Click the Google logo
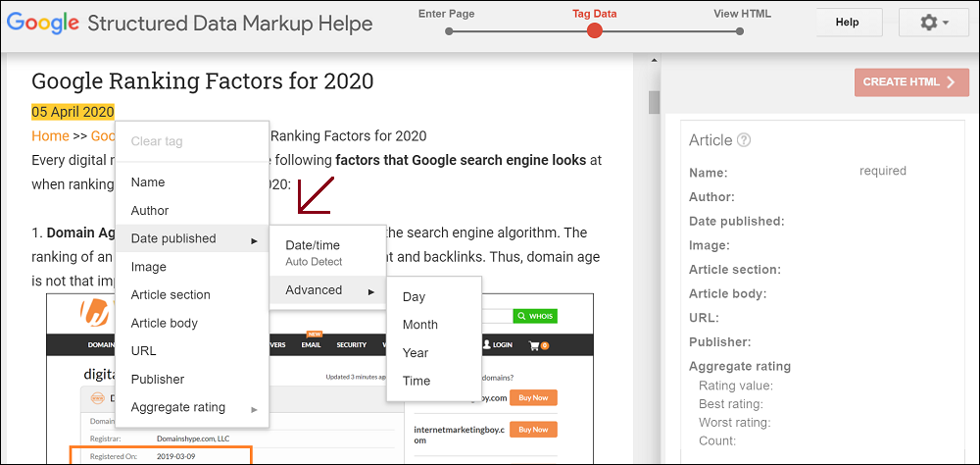Image resolution: width=980 pixels, height=465 pixels. [42, 24]
